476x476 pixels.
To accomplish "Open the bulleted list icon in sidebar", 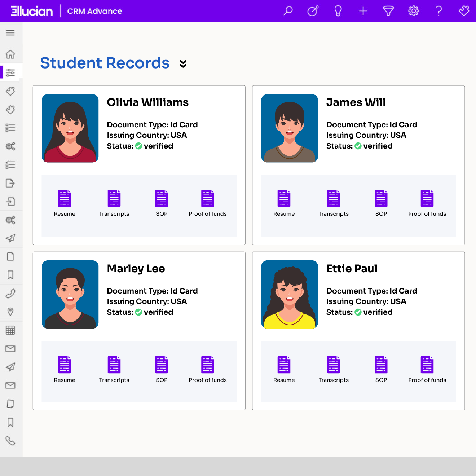I will tap(10, 128).
